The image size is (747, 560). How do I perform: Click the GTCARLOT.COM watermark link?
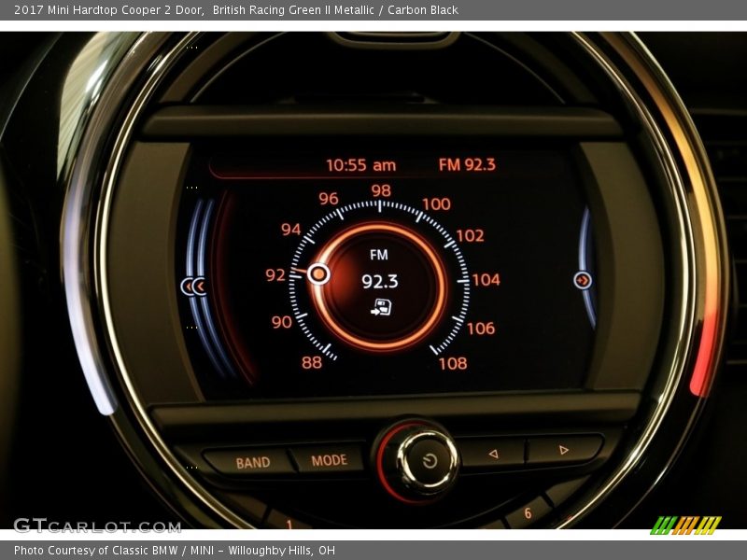point(97,525)
